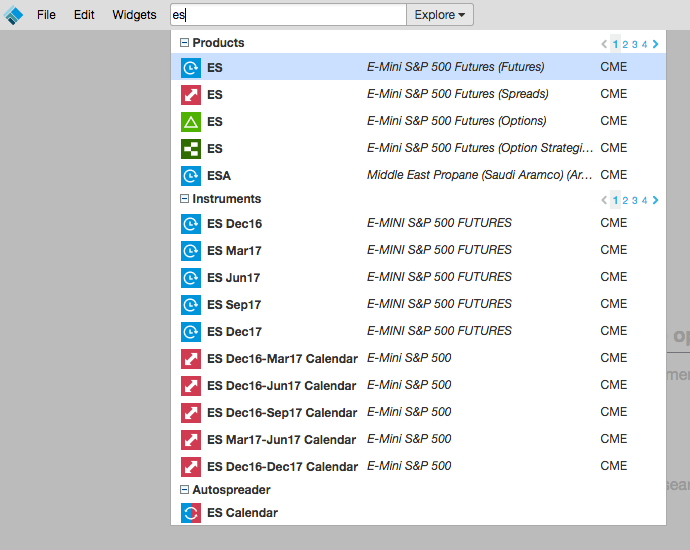The height and width of the screenshot is (550, 690).
Task: Select the ES Sep17 instrument
Action: 418,304
